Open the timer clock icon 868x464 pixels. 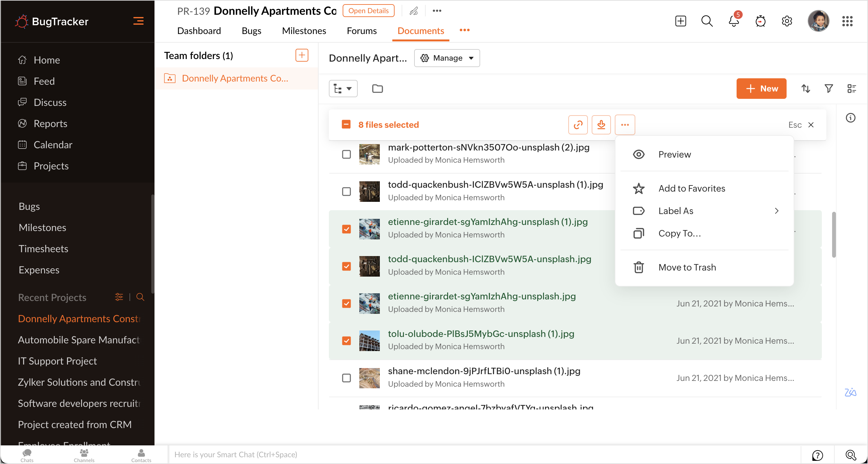pyautogui.click(x=760, y=21)
